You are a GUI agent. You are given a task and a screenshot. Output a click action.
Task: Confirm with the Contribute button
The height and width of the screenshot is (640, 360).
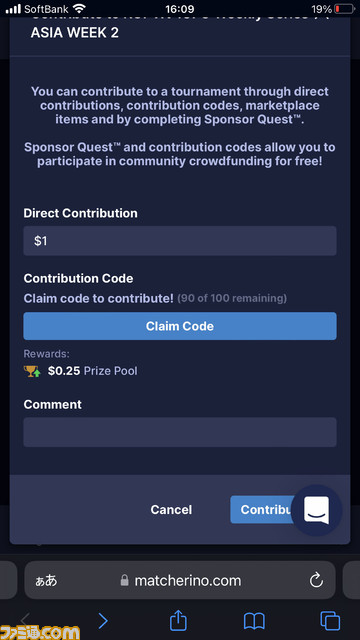[x=265, y=509]
